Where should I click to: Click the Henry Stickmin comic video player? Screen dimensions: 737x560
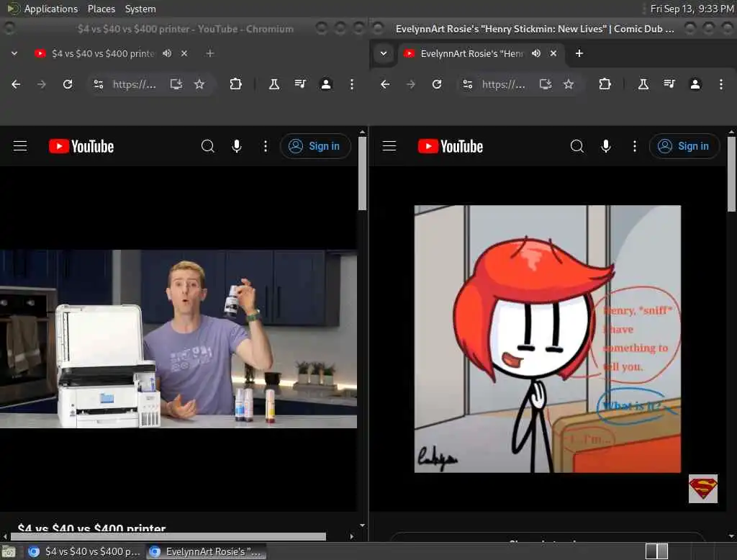548,338
